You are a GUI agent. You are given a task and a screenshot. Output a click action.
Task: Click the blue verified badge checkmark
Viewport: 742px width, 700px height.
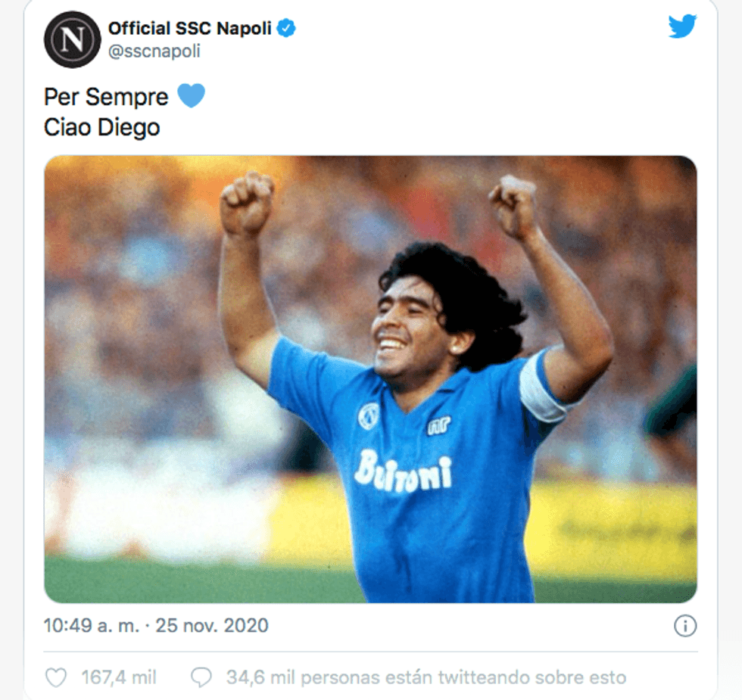[x=286, y=29]
